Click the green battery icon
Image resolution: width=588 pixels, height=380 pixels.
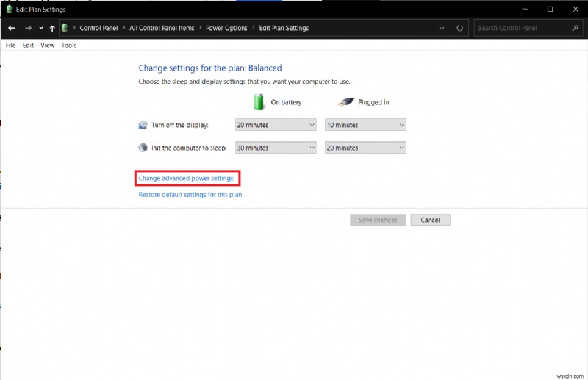(259, 102)
